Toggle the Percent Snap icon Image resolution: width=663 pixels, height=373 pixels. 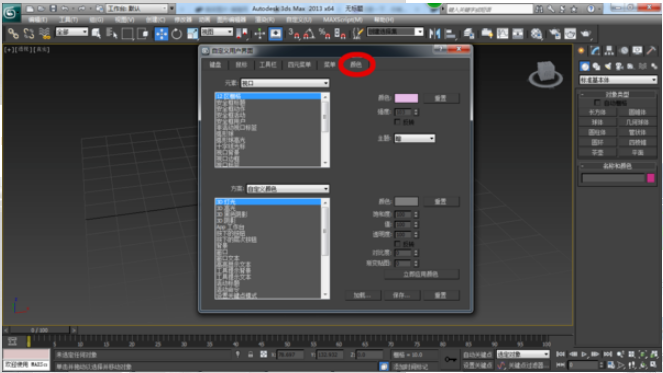point(324,34)
